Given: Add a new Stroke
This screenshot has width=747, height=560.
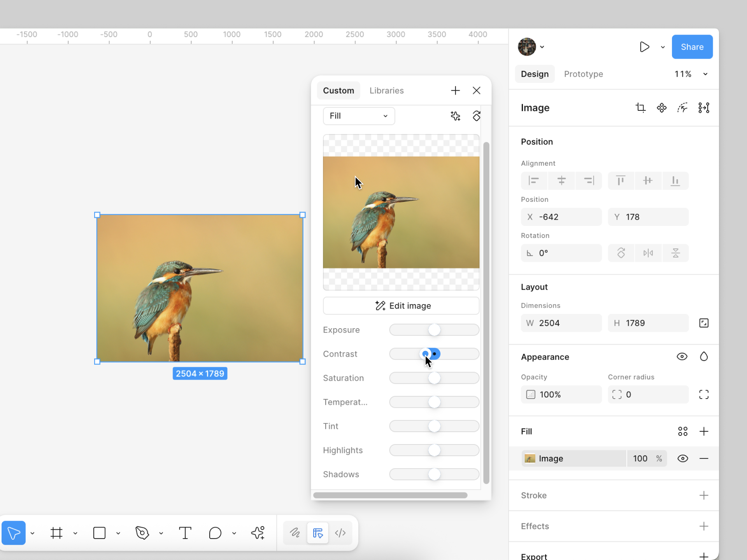Looking at the screenshot, I should (x=704, y=495).
